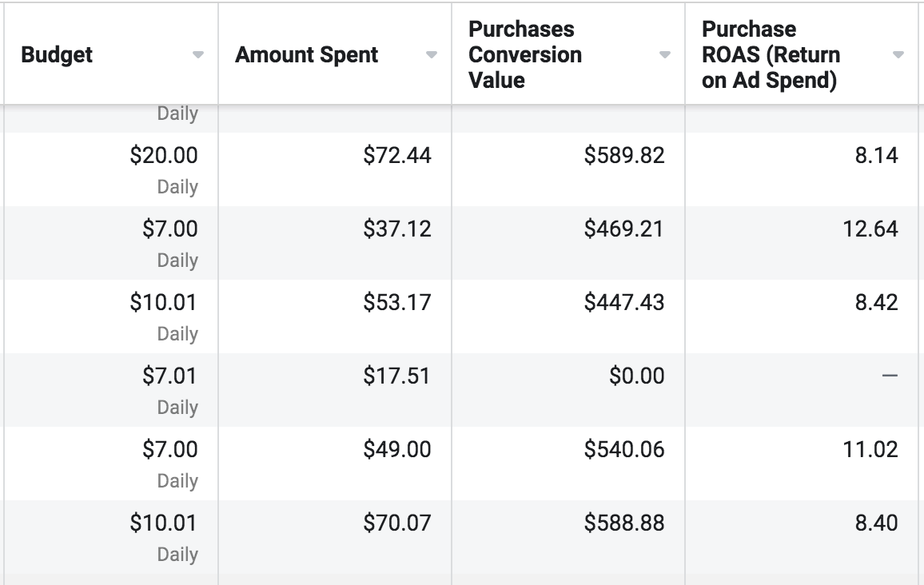This screenshot has height=585, width=924.
Task: Click the $70.07 amount spent cell
Action: coord(335,537)
